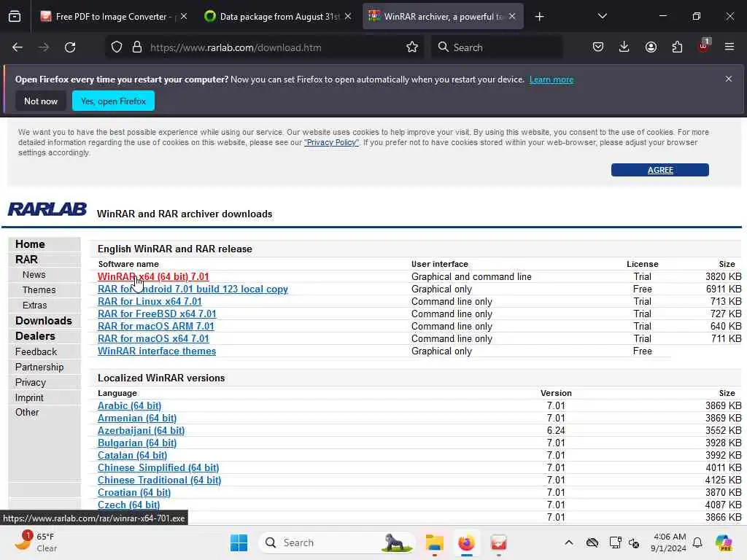Open RAR for Android 7.01 link

click(x=193, y=289)
